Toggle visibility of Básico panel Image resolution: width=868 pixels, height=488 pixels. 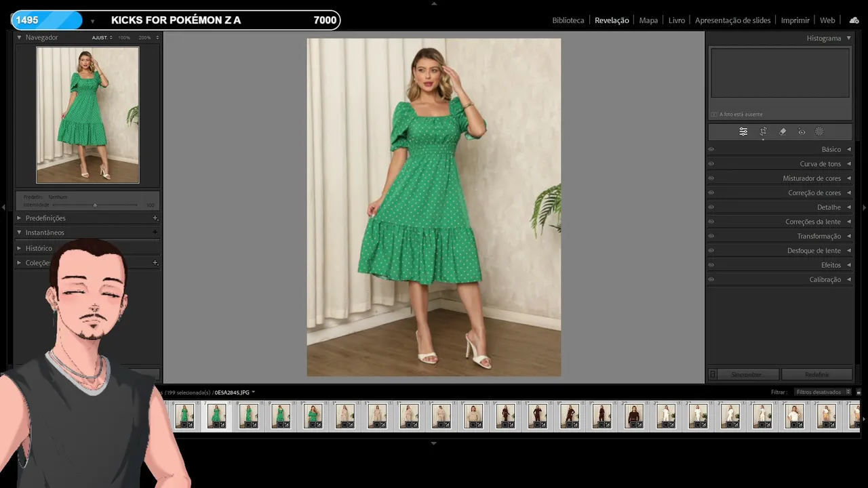711,149
